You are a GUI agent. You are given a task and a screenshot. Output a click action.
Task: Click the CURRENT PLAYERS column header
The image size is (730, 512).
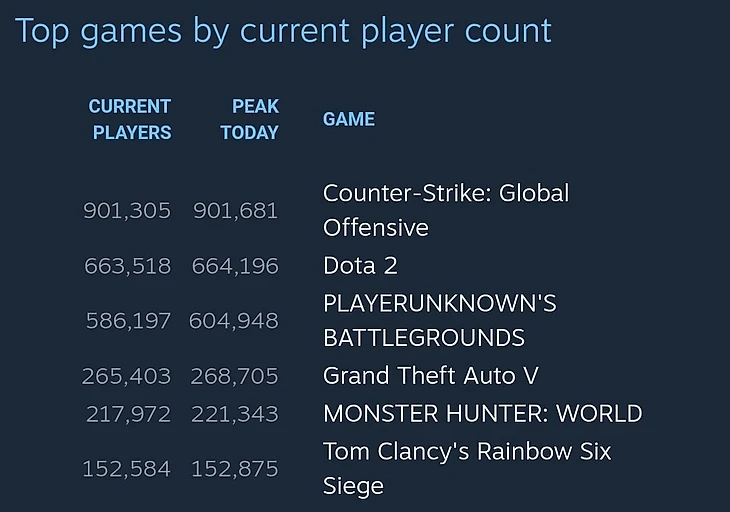pos(130,119)
